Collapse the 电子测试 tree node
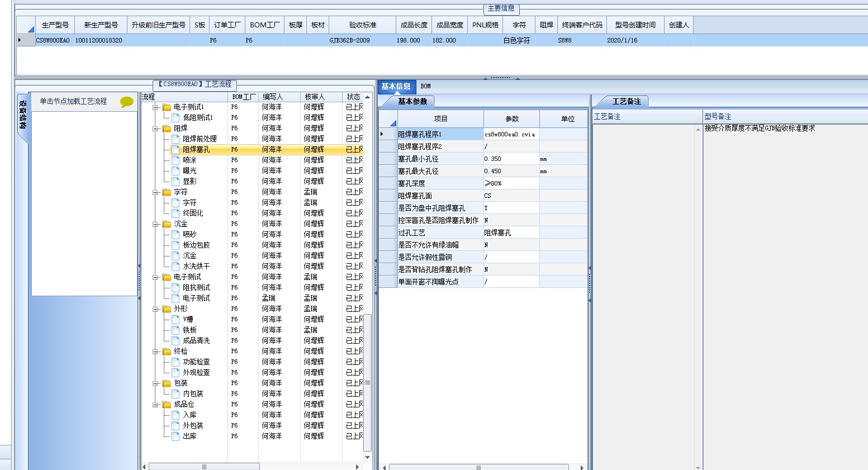Viewport: 868px width, 470px height. click(x=156, y=277)
